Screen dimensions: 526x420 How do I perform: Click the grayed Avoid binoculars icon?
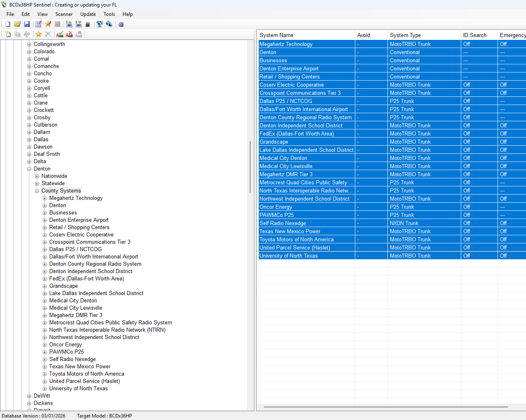pos(79,34)
